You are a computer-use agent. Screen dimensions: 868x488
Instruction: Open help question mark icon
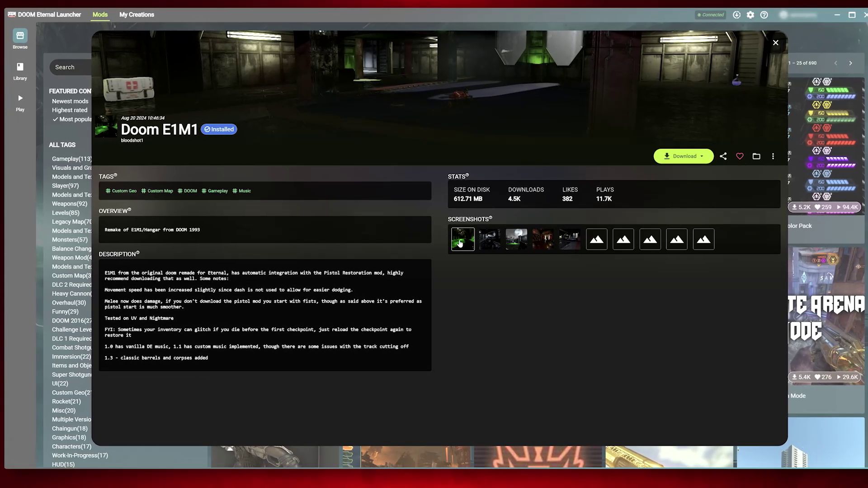click(764, 15)
